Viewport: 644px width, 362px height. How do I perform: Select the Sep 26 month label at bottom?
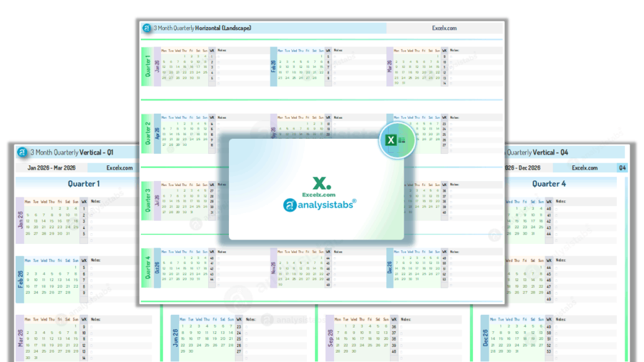point(330,337)
